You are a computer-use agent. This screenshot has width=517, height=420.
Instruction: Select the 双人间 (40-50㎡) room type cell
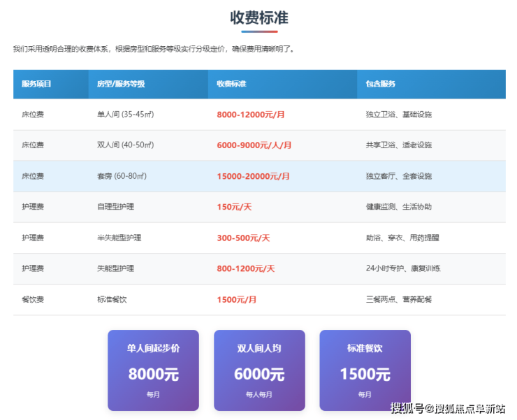(125, 145)
